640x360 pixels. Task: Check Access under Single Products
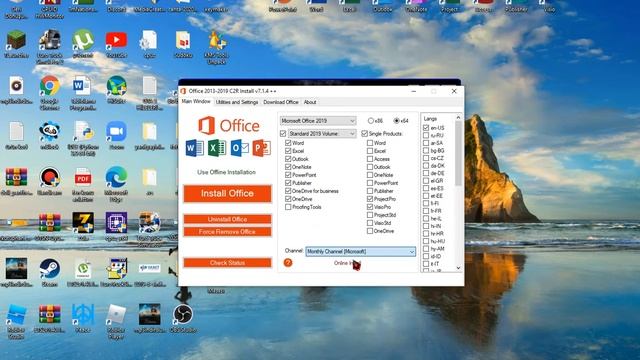(370, 159)
